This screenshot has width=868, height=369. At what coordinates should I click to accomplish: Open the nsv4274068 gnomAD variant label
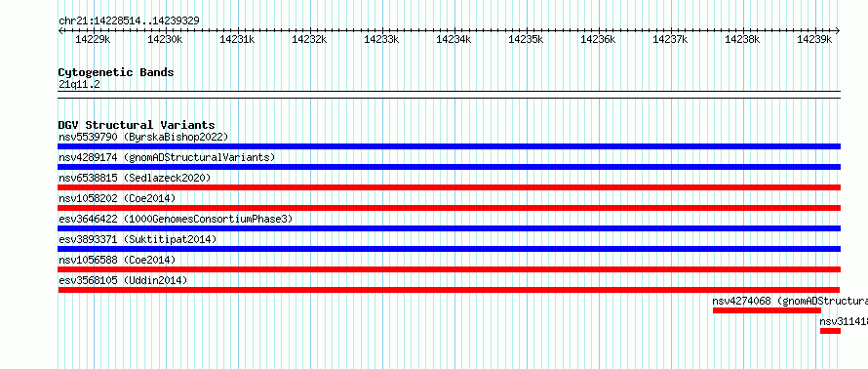tap(790, 301)
